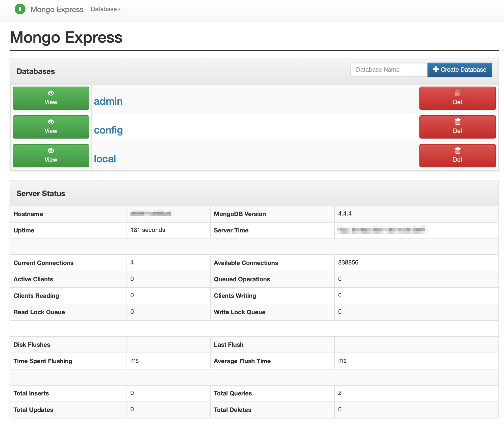Click the plus icon on Create Database
The image size is (504, 428).
tap(436, 69)
